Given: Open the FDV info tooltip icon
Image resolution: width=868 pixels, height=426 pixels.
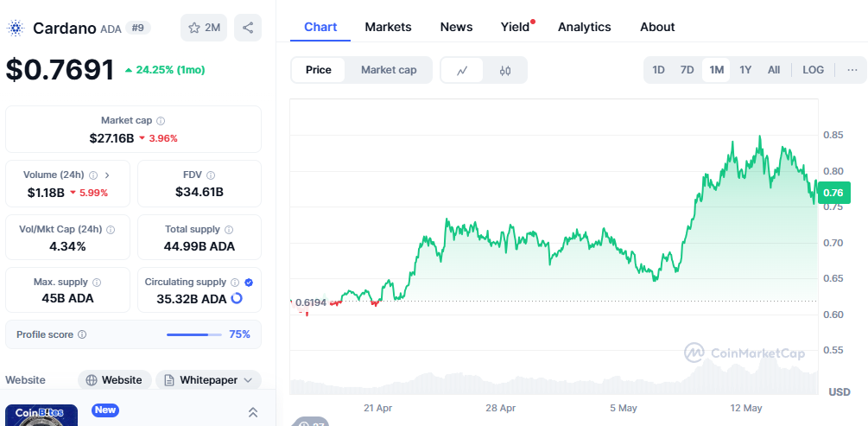Looking at the screenshot, I should tap(211, 175).
